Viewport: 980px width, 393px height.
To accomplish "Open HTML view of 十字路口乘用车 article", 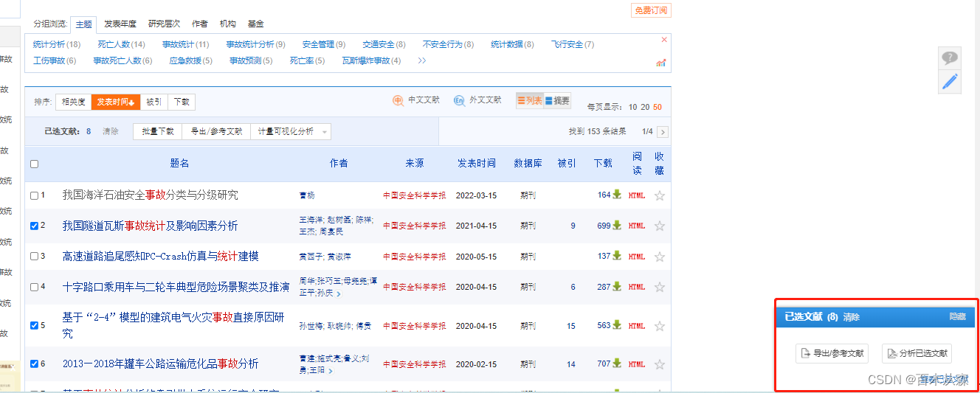I will pos(637,287).
